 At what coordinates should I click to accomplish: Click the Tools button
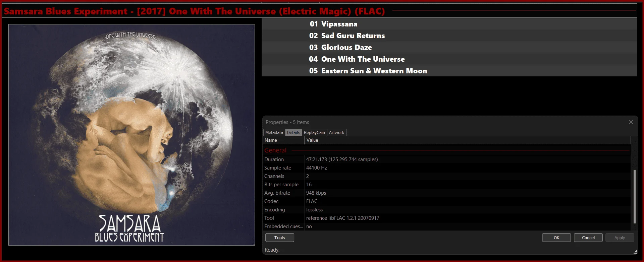tap(280, 238)
